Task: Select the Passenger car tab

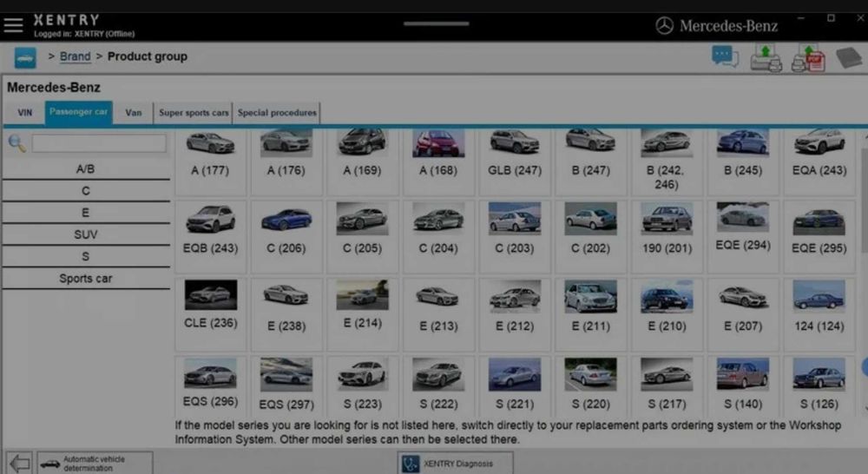Action: [x=79, y=112]
